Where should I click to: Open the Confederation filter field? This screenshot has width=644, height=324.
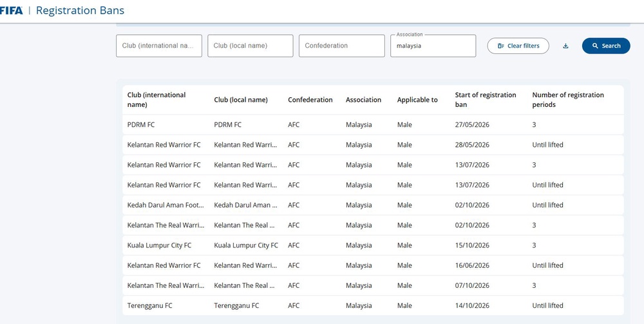(342, 46)
